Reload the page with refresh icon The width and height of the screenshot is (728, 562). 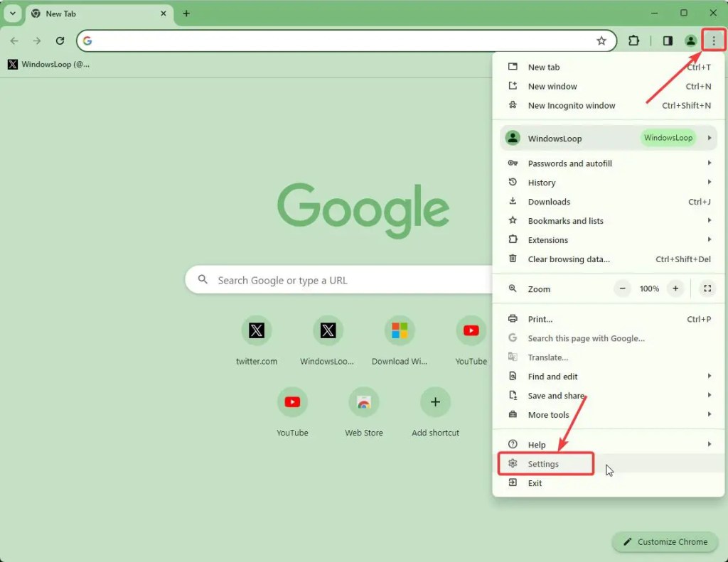(60, 40)
